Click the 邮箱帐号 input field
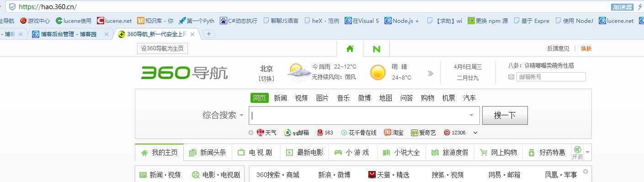The height and width of the screenshot is (182, 644). [x=551, y=77]
